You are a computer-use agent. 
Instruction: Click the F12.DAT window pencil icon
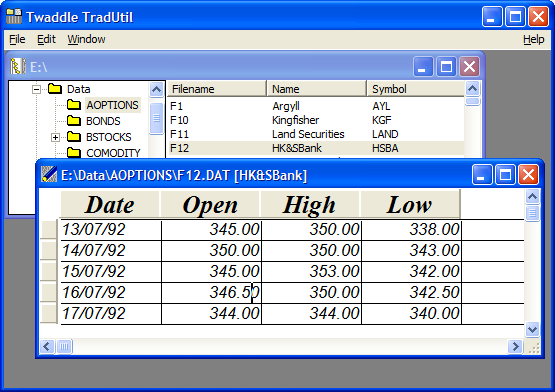pos(48,175)
